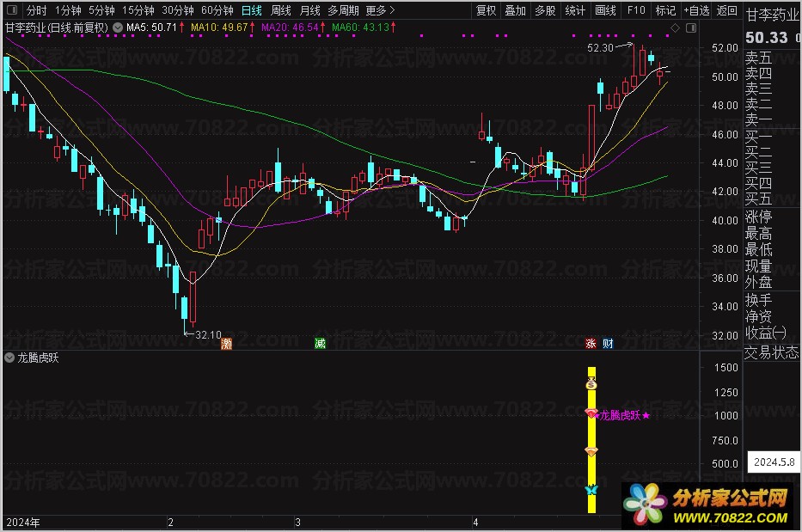
Task: Click the diamond icon above chart
Action: (675, 28)
